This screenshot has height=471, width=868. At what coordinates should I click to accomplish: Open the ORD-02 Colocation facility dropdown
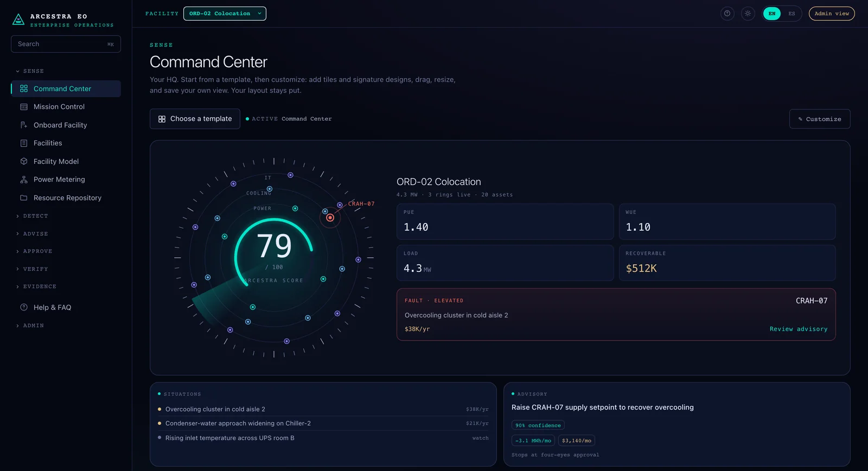225,14
